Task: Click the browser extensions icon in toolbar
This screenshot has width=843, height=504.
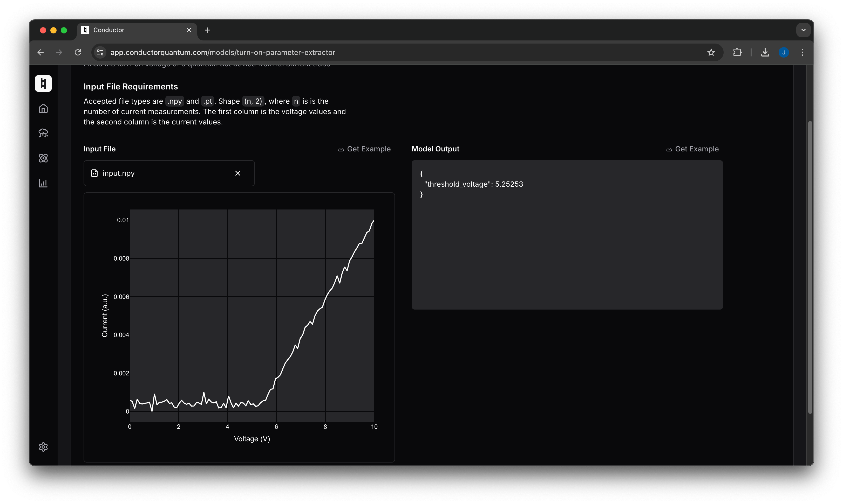Action: click(737, 52)
